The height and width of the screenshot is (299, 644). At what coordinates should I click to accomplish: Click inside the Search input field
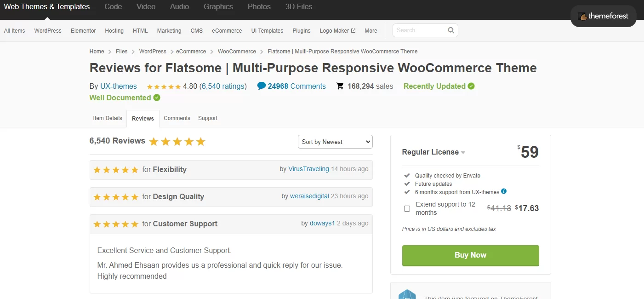(419, 30)
